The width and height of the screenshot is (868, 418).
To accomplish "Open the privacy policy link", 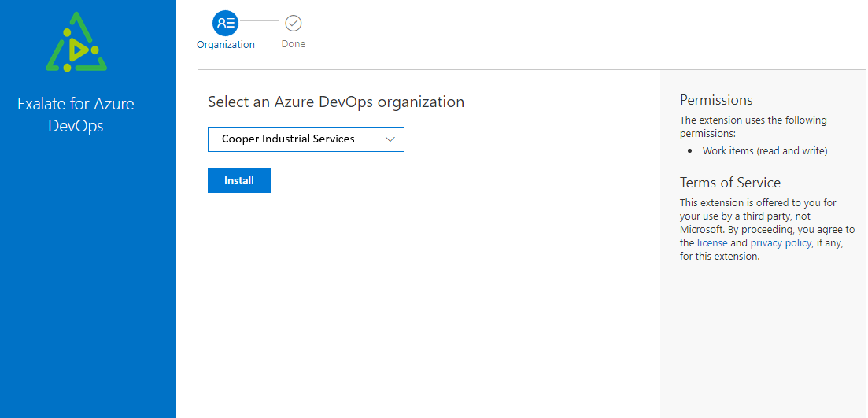I will [781, 243].
